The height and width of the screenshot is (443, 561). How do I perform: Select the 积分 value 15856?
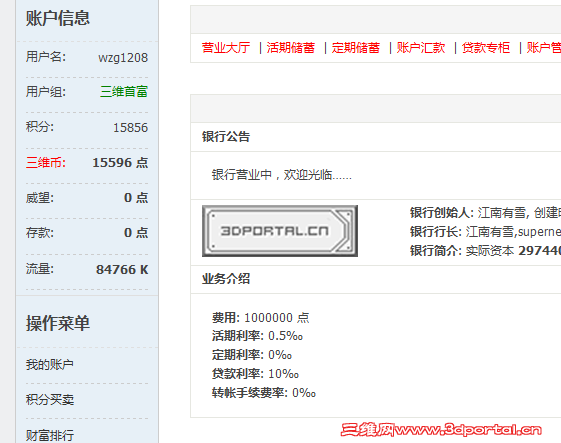click(131, 127)
